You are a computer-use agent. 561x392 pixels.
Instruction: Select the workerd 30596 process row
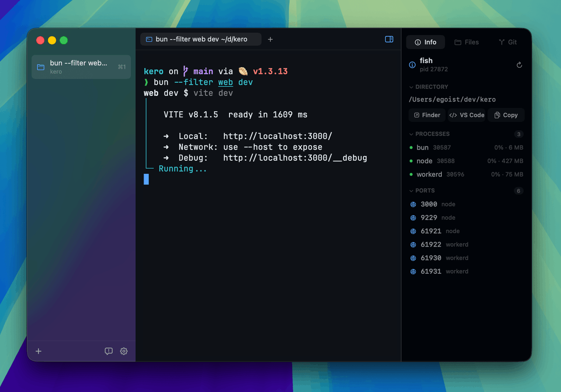point(467,175)
